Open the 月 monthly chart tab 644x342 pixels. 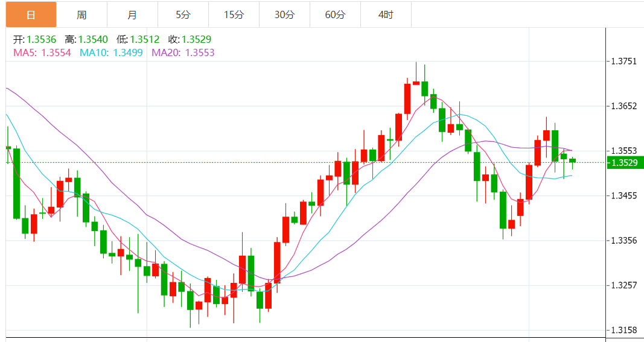[x=132, y=14]
